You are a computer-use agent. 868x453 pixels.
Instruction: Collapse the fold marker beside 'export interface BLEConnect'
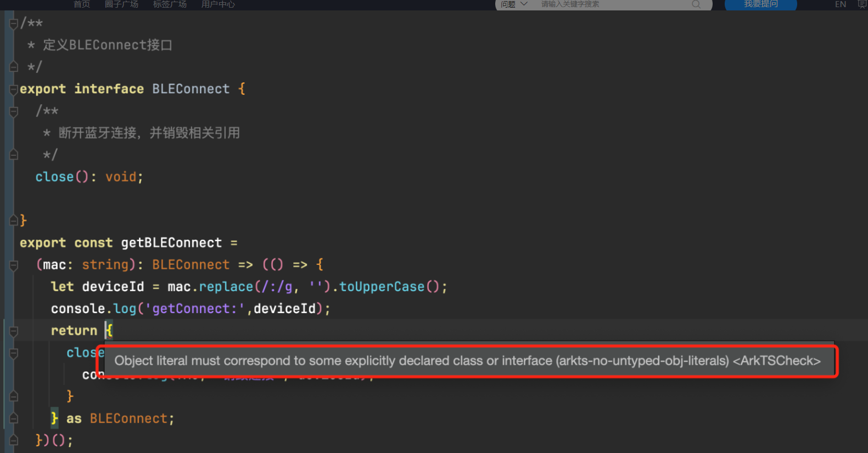(x=14, y=90)
